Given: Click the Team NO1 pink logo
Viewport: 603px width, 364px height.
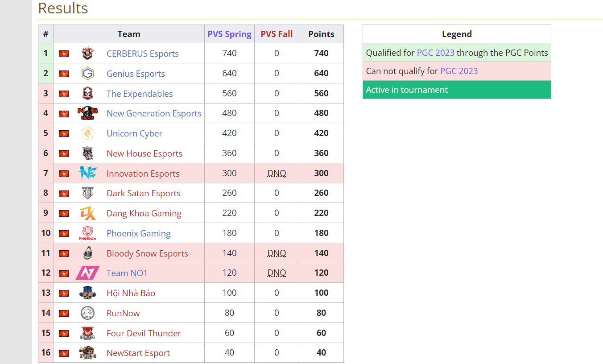Looking at the screenshot, I should [x=87, y=273].
